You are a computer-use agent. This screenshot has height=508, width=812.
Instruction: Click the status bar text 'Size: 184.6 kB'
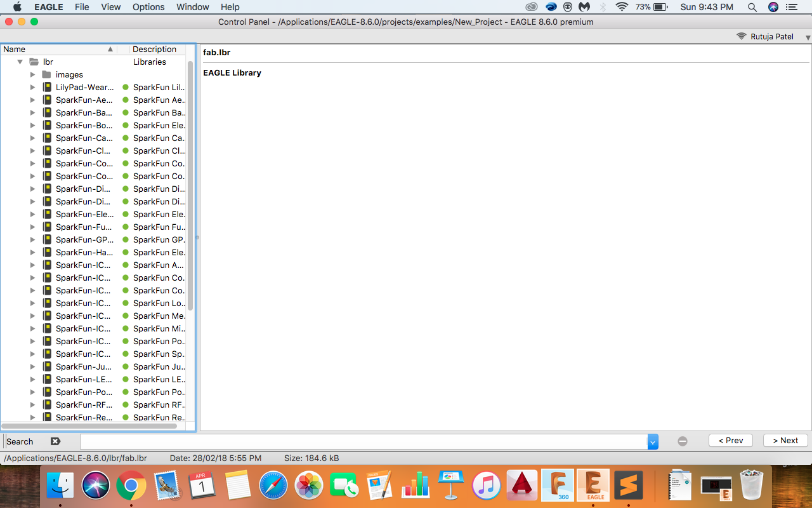pyautogui.click(x=311, y=458)
